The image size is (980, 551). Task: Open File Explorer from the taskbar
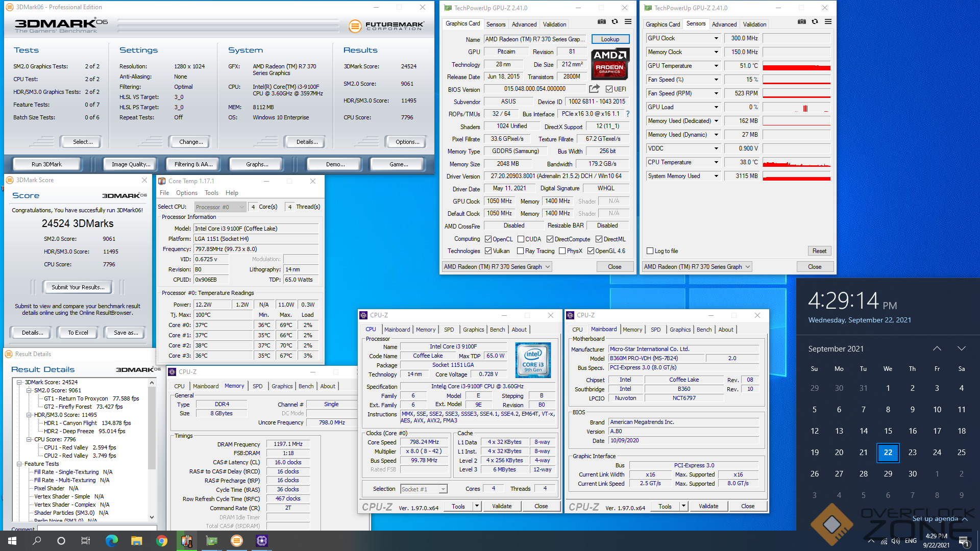[x=136, y=541]
